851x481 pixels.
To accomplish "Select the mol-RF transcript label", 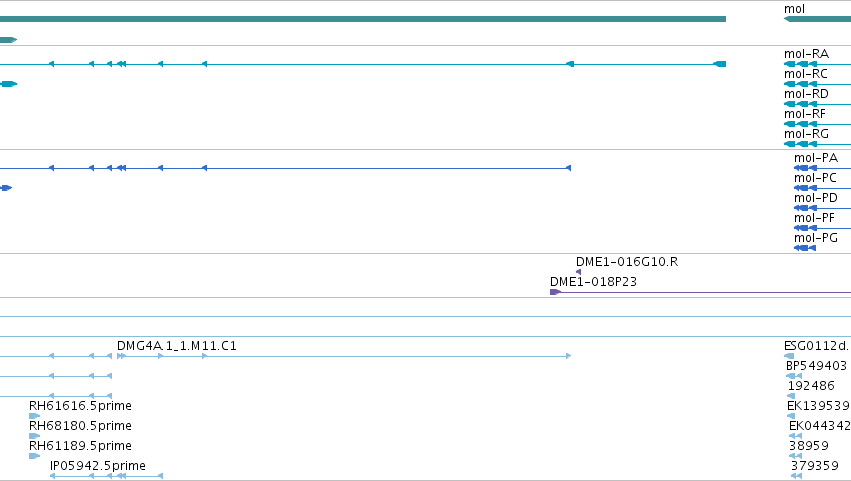I will [804, 114].
